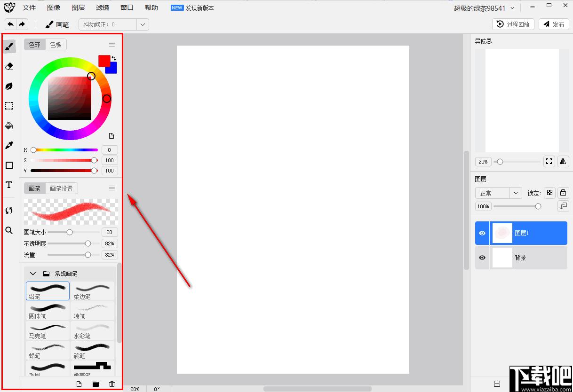Open account 超级的绿茶98541 dropdown
Viewport: 573px width, 392px height.
484,8
